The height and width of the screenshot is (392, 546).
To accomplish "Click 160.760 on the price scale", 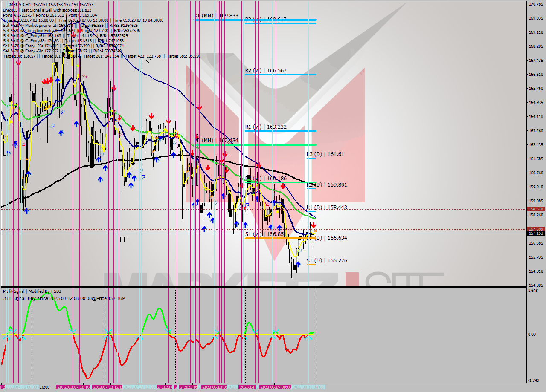I will click(536, 173).
